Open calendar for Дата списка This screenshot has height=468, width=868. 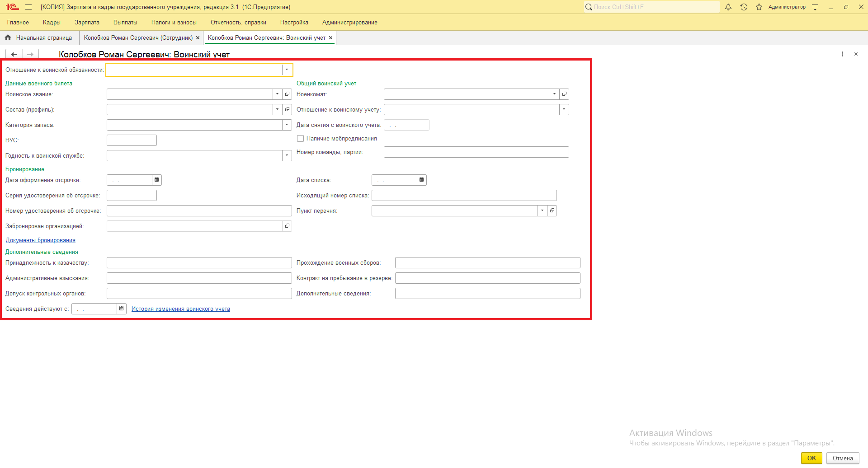point(422,180)
